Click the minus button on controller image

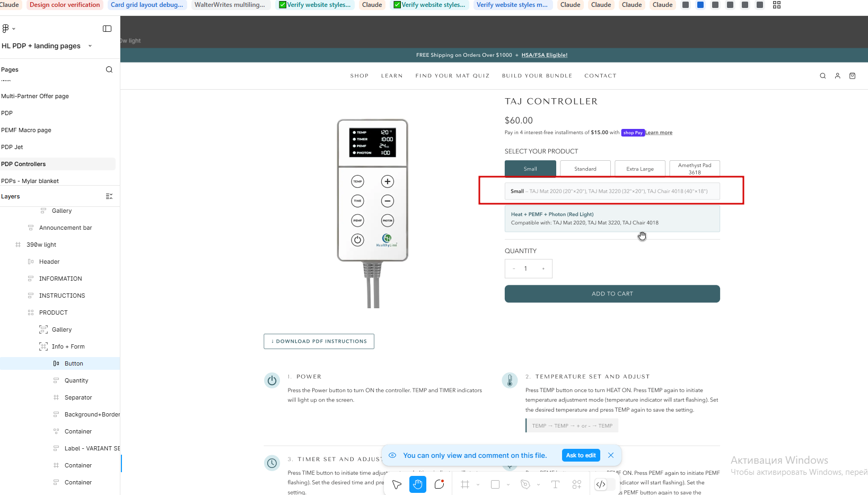(x=388, y=201)
